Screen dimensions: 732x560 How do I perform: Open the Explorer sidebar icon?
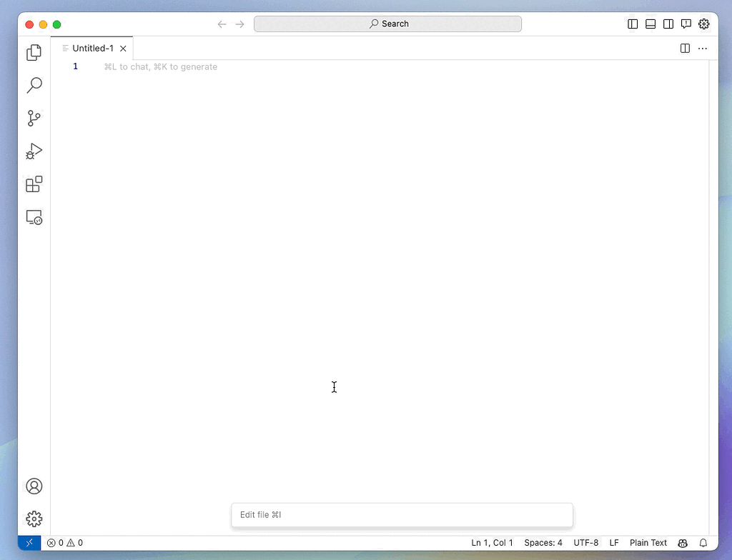(x=34, y=52)
